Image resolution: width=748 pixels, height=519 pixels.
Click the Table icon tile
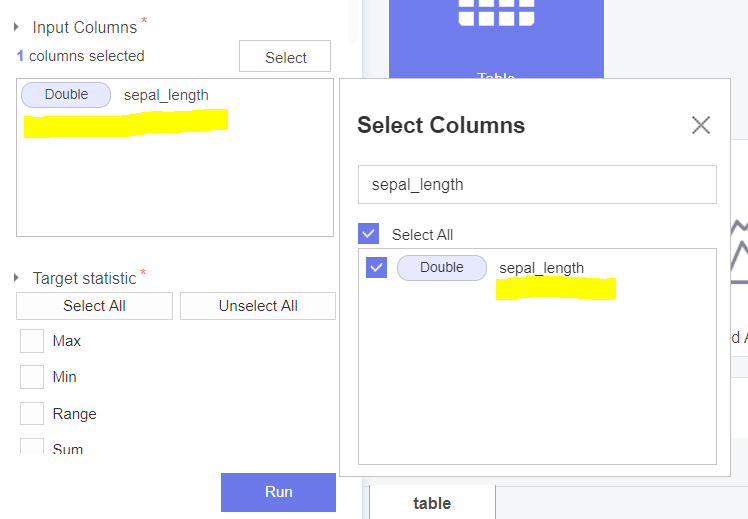pyautogui.click(x=496, y=38)
